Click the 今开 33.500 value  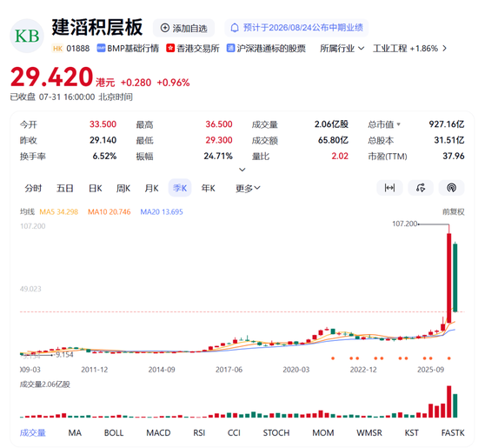[103, 124]
